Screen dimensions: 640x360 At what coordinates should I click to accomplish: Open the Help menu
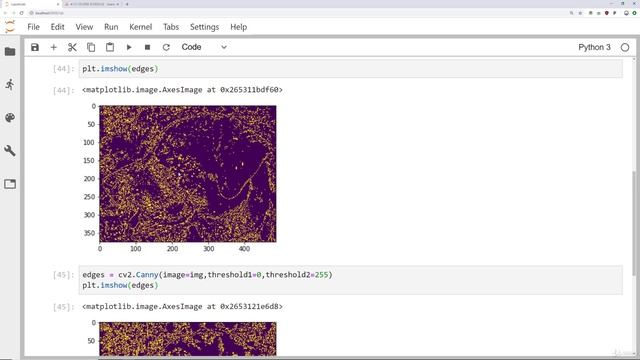238,27
